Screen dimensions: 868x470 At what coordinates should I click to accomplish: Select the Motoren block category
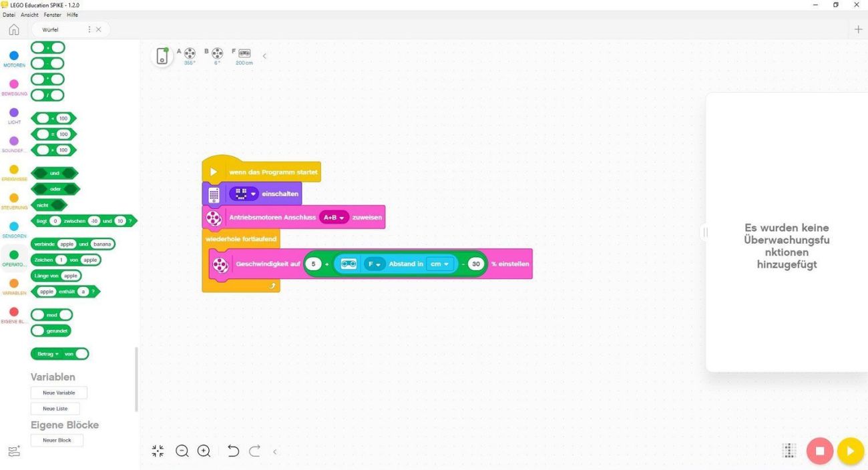point(14,59)
